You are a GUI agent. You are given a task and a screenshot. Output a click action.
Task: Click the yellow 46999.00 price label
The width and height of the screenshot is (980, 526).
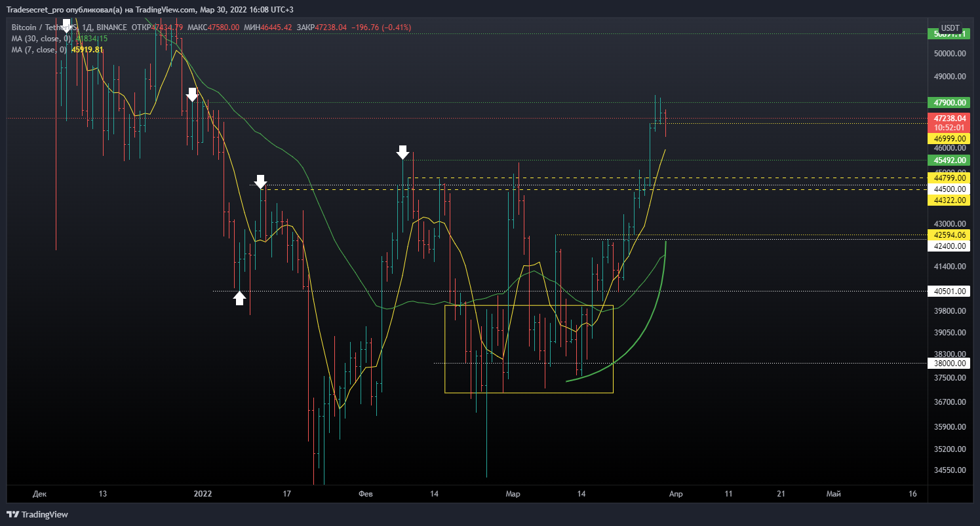tap(949, 139)
